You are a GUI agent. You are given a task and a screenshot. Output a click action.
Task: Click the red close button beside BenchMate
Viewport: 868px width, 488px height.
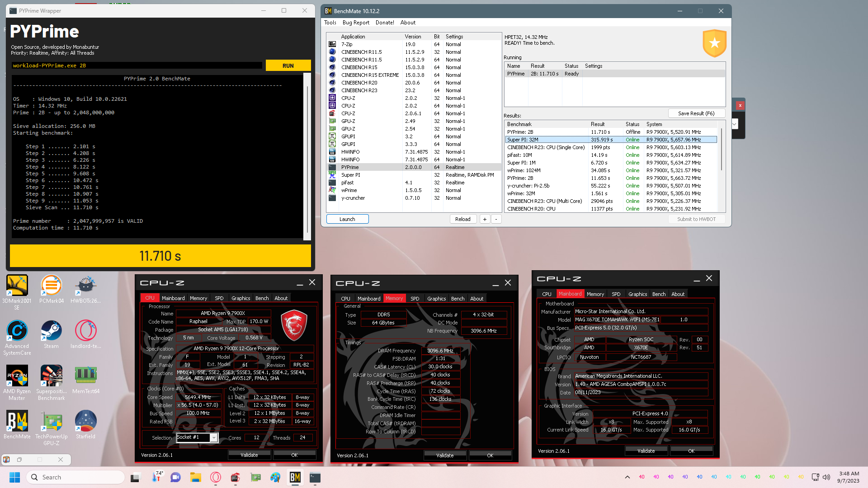click(740, 105)
